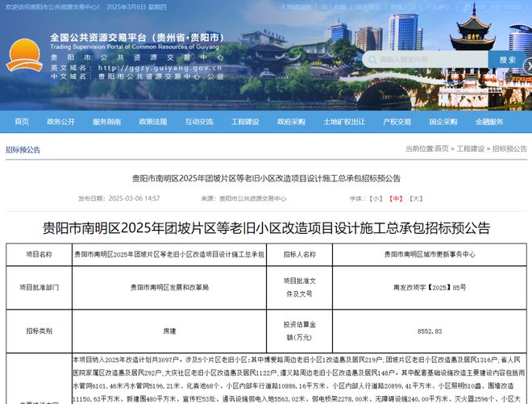This screenshot has width=532, height=404.
Task: Click the site URL http://ggzy.guiyang.gov.cn
Action: 160,68
